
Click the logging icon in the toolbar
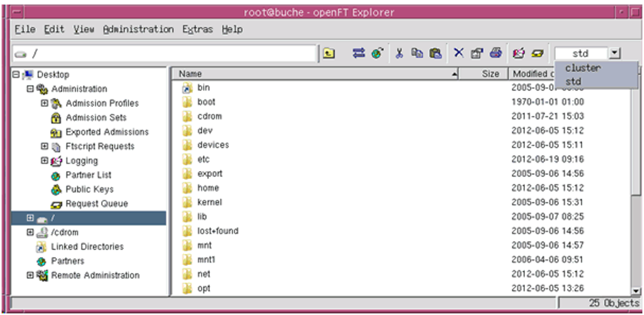point(519,53)
